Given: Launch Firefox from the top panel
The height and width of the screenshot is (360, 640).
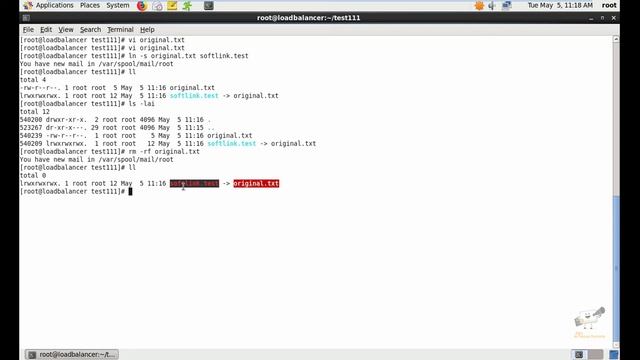Looking at the screenshot, I should click(x=142, y=6).
